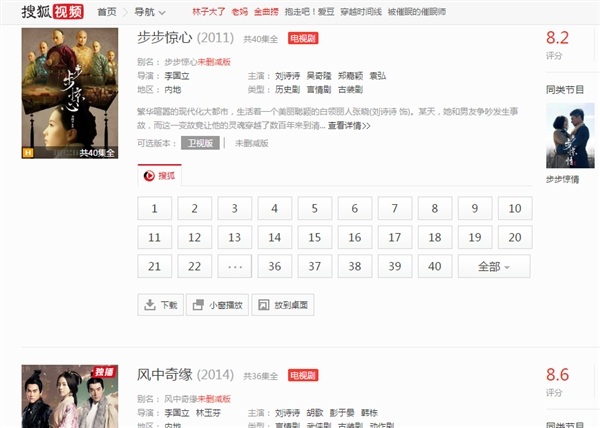The width and height of the screenshot is (600, 428).
Task: Open the 全部 episodes dropdown
Action: pos(494,266)
